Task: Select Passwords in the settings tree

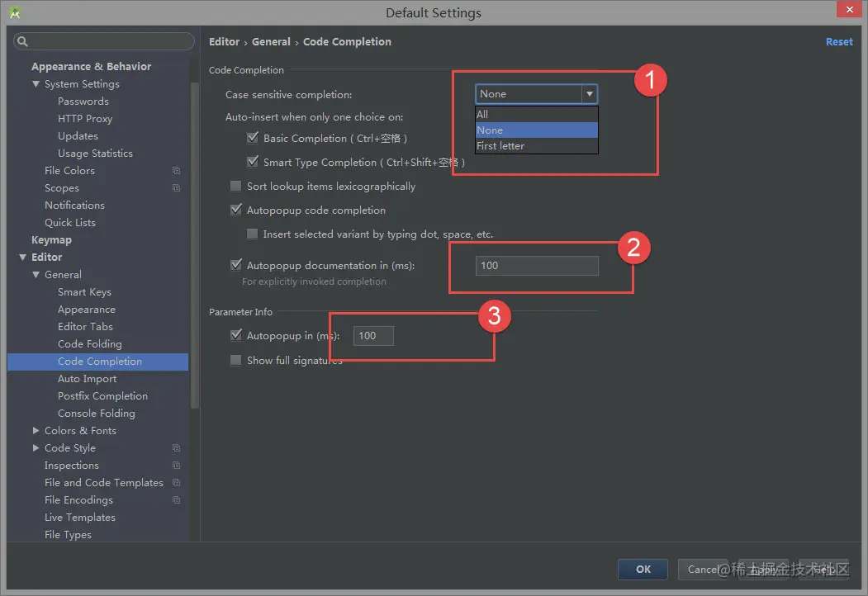Action: click(83, 102)
